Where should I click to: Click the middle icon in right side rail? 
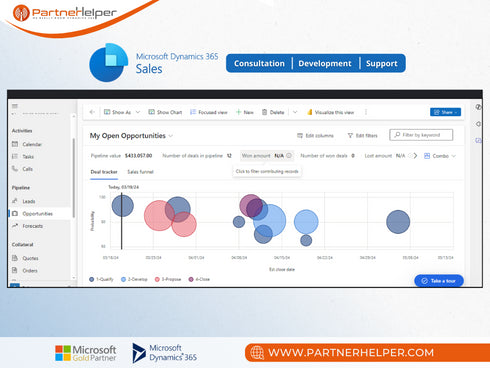coord(478,124)
